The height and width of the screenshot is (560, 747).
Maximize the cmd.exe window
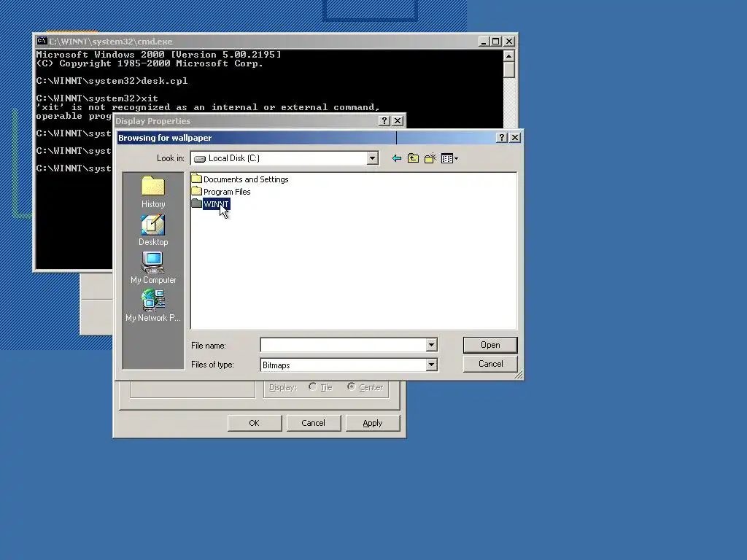click(x=496, y=42)
